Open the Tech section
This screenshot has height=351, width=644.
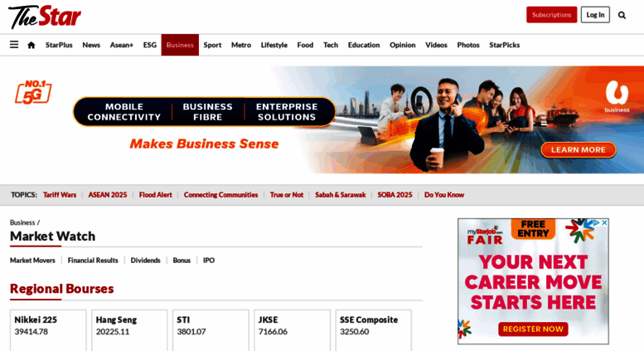pyautogui.click(x=331, y=45)
